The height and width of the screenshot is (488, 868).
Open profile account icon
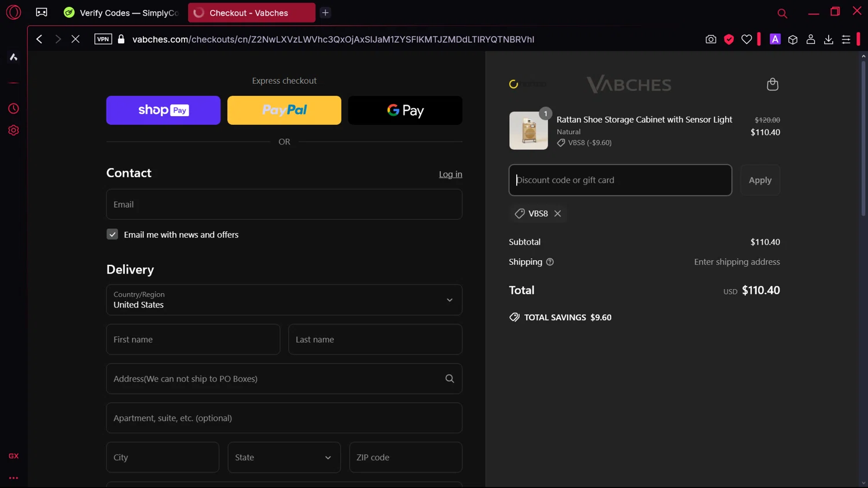pos(811,39)
